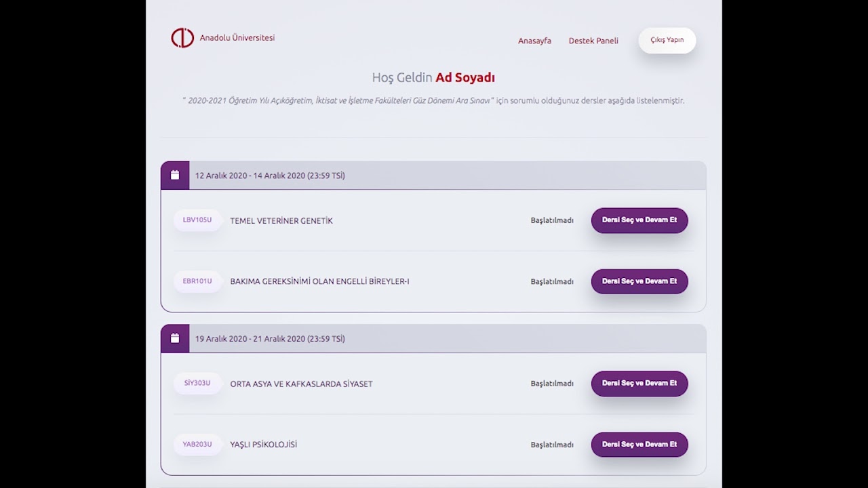Open the Anasayfa menu link

click(x=534, y=41)
